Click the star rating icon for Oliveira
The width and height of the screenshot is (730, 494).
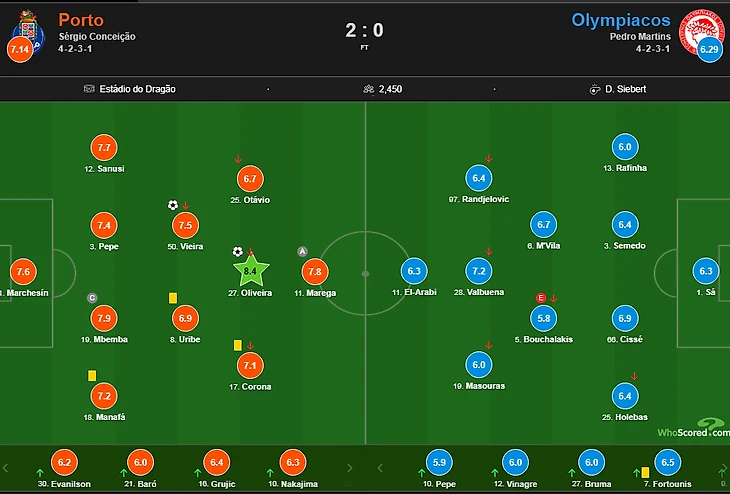coord(252,270)
